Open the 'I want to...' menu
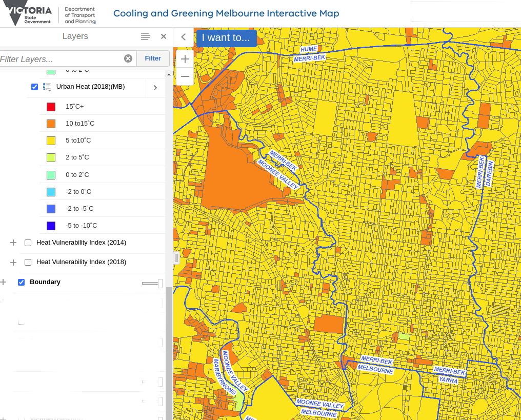 pos(226,37)
